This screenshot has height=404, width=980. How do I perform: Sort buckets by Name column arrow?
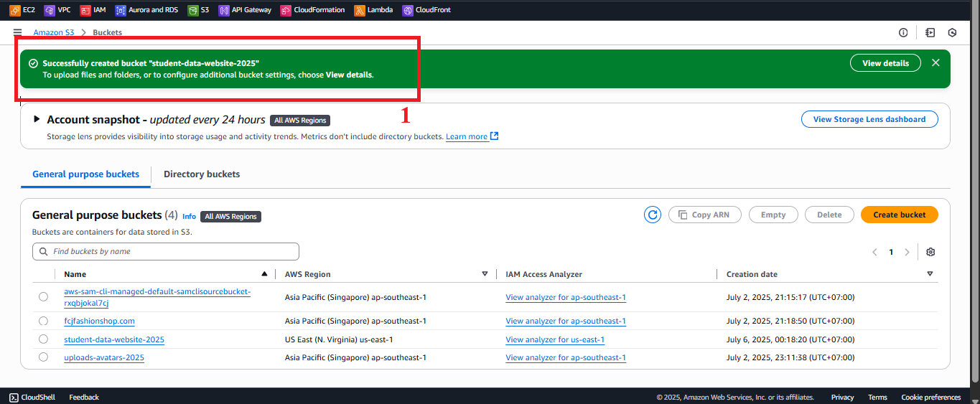coord(264,274)
